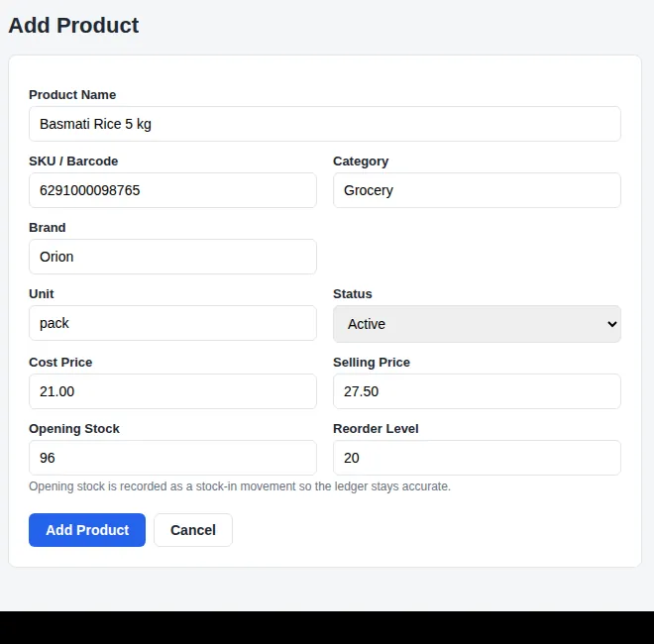Cancel the product form
Image resolution: width=654 pixels, height=644 pixels.
[193, 530]
